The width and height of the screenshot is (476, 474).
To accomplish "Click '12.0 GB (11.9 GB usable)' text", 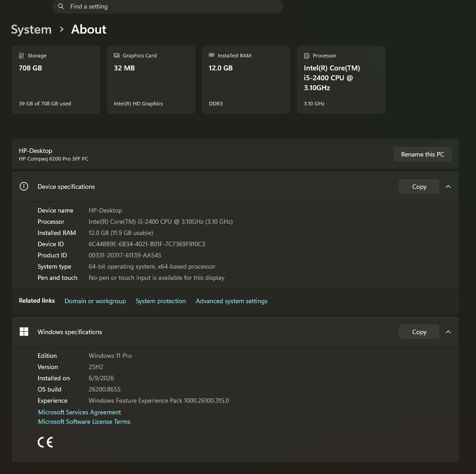I will pyautogui.click(x=121, y=233).
